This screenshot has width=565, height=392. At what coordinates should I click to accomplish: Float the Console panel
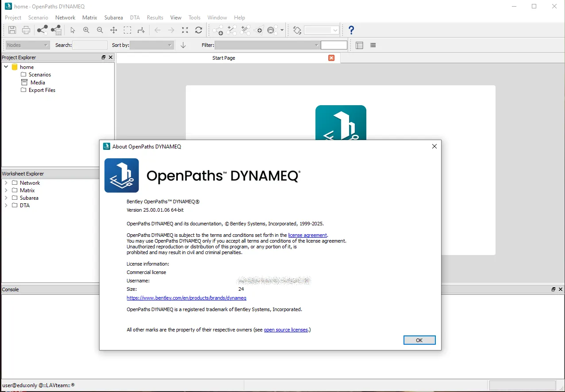(553, 289)
